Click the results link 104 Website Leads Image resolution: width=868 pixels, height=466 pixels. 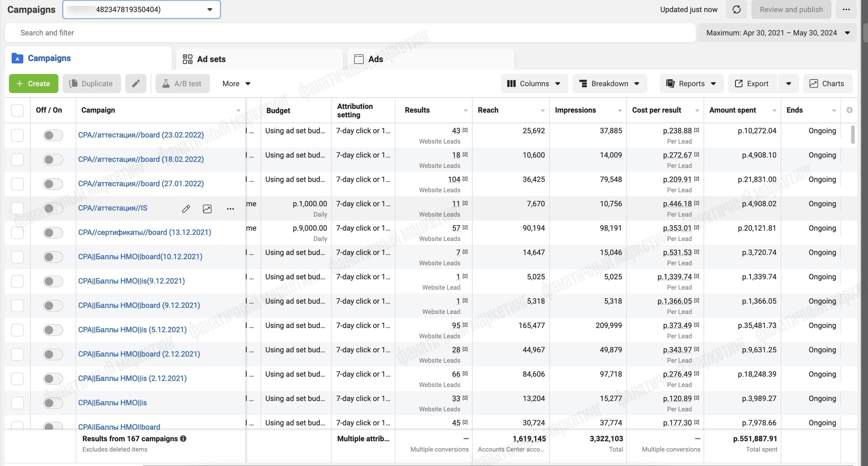pyautogui.click(x=454, y=180)
